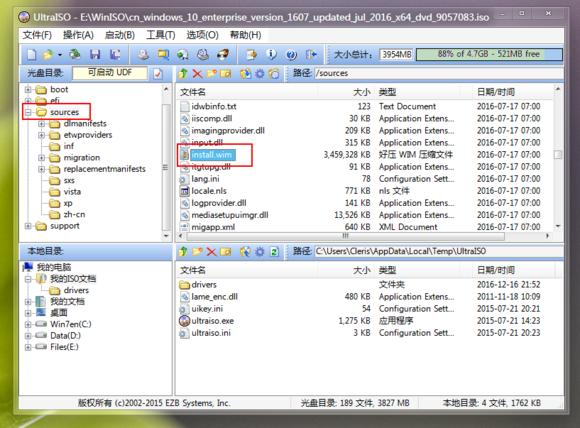The width and height of the screenshot is (580, 428).
Task: Select the zh-cn folder in tree
Action: [74, 215]
